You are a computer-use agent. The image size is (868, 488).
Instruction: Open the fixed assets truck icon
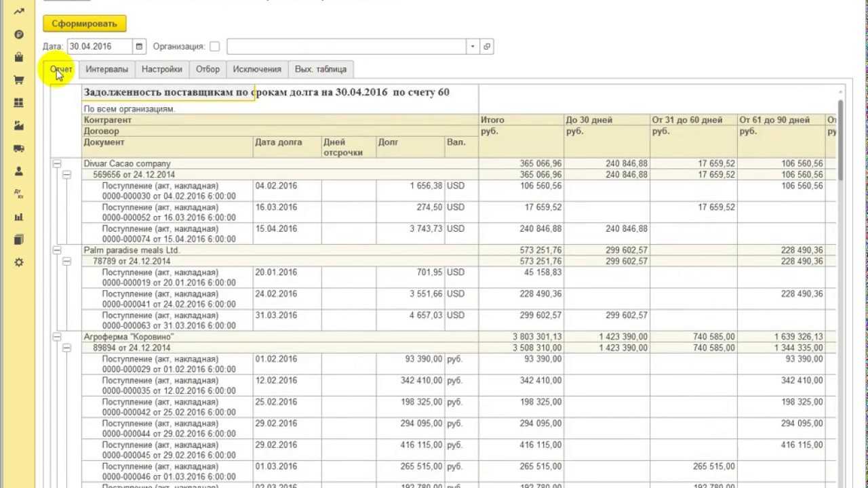[x=19, y=148]
